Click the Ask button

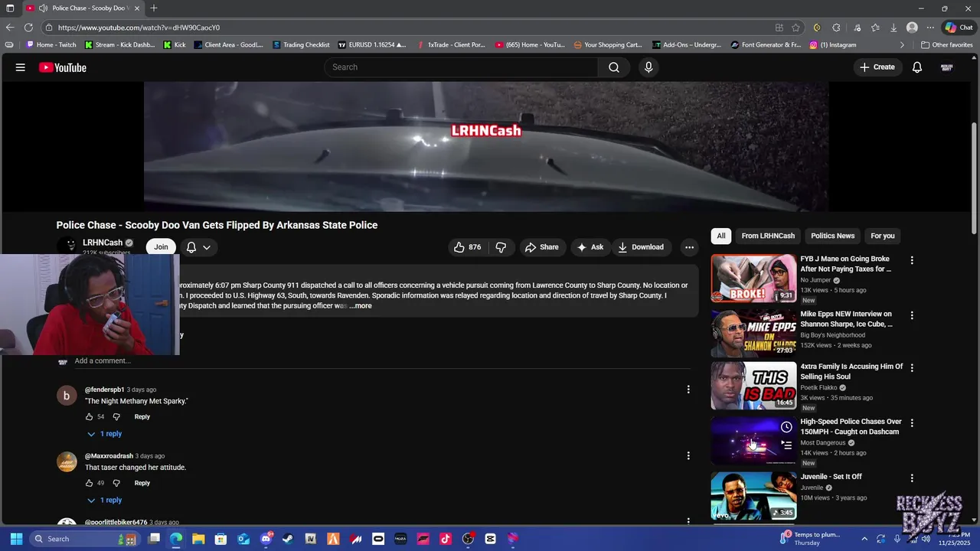click(590, 247)
